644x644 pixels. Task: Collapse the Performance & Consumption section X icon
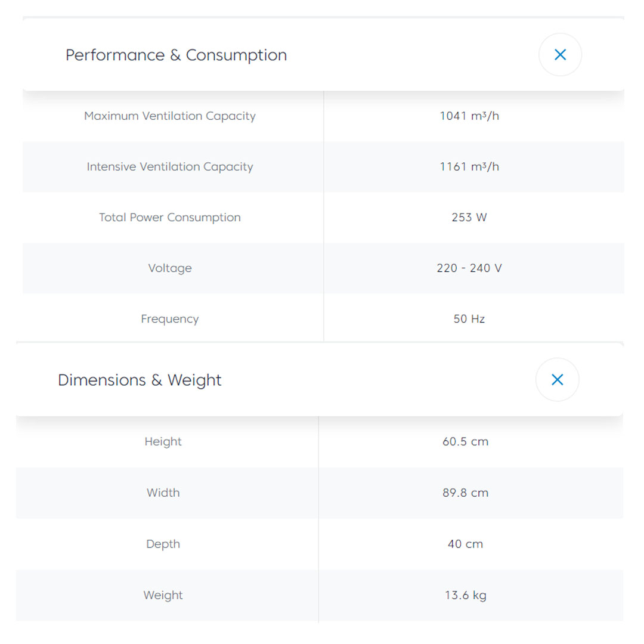click(560, 55)
